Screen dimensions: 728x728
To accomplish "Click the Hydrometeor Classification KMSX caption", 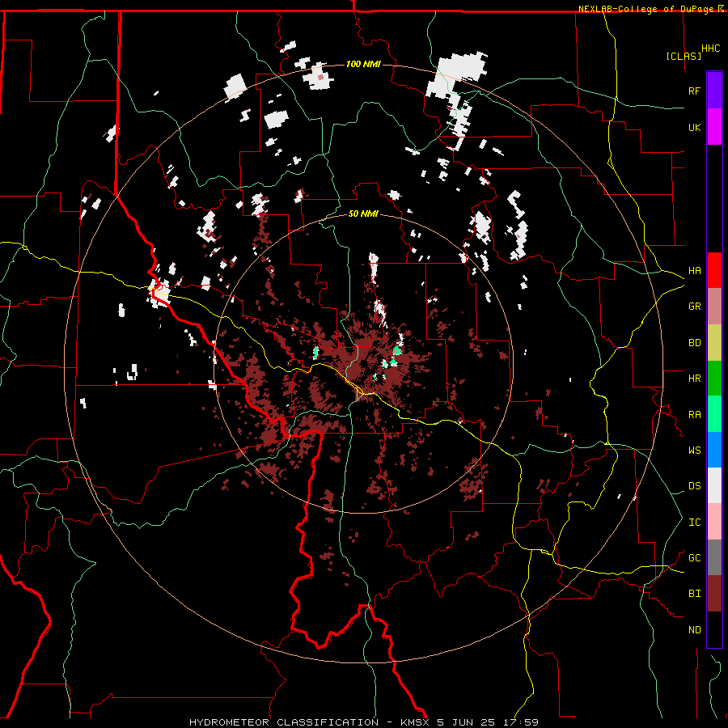I will point(364,722).
